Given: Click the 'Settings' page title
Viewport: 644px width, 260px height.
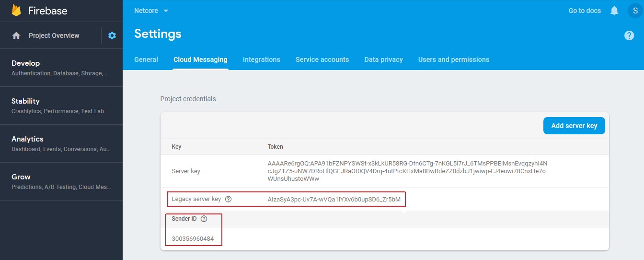Looking at the screenshot, I should tap(158, 34).
